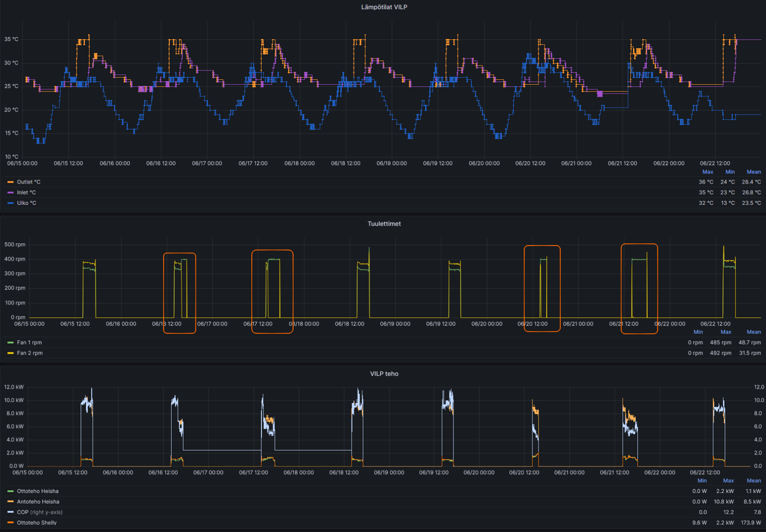Toggle the Outlet °C series in legend
Image resolution: width=766 pixels, height=532 pixels.
pos(28,182)
